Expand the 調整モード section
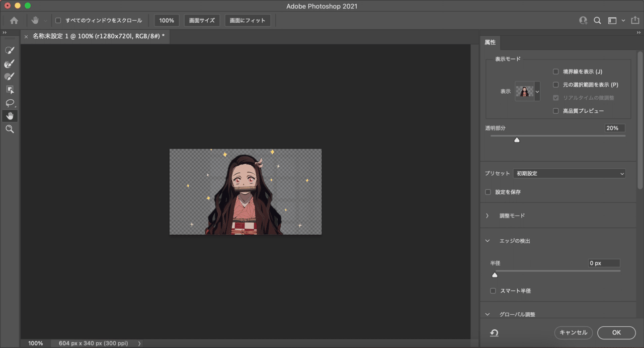Viewport: 644px width, 348px height. (487, 216)
